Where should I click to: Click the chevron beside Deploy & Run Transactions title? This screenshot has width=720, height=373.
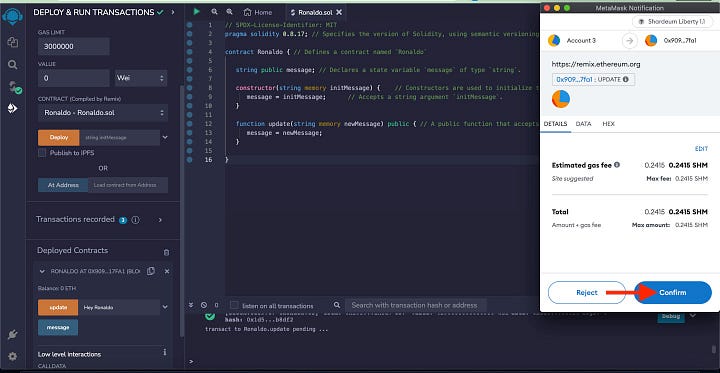173,12
